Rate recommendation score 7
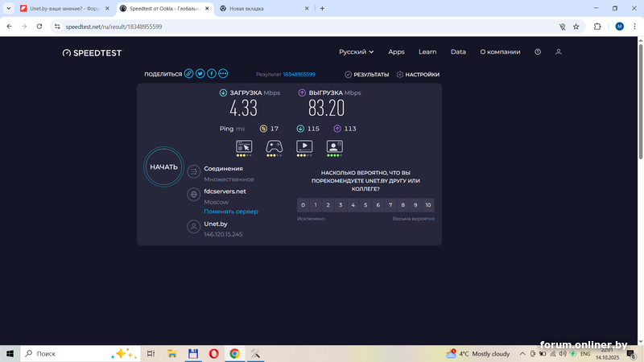The height and width of the screenshot is (362, 644). point(390,205)
